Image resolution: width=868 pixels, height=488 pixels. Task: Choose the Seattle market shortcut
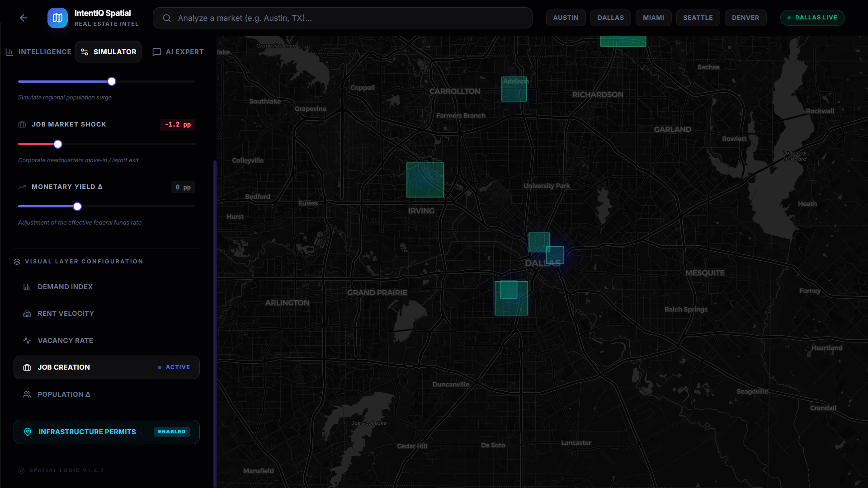(698, 18)
